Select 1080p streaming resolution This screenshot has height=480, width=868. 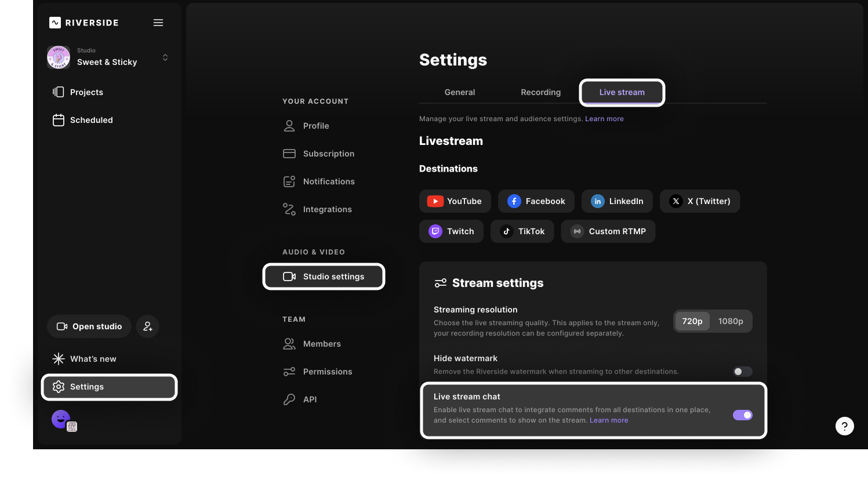point(731,321)
